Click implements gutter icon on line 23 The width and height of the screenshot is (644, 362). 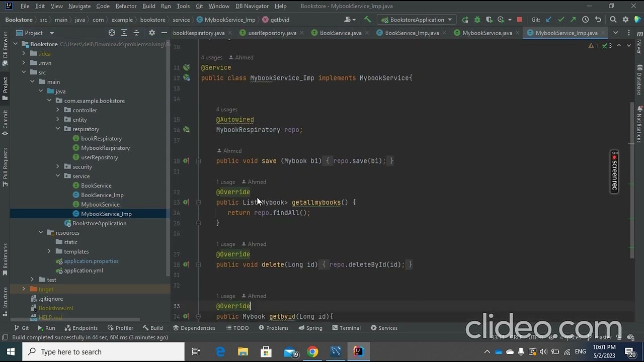click(x=186, y=202)
